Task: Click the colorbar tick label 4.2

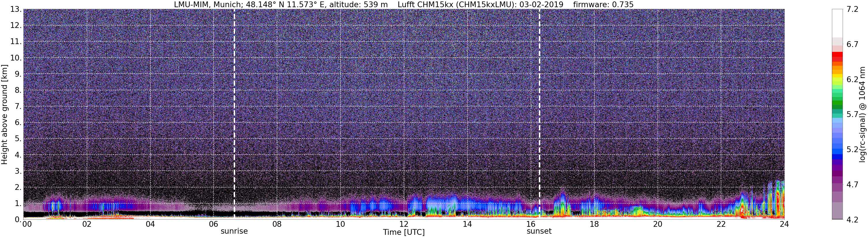Action: 852,220
